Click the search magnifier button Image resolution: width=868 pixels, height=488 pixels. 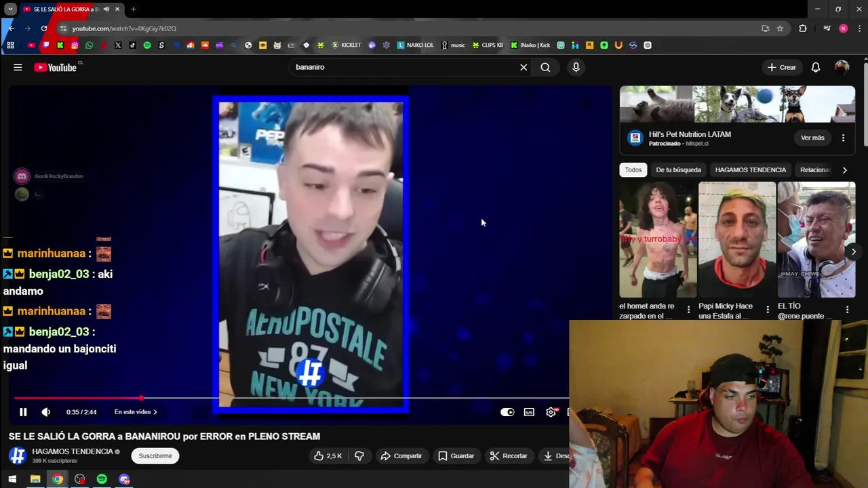tap(545, 67)
